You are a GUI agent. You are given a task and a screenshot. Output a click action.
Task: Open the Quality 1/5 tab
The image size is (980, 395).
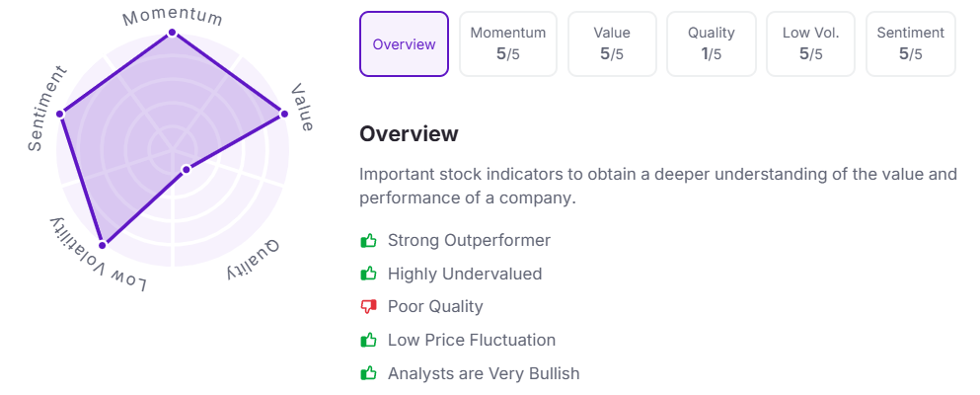coord(712,44)
